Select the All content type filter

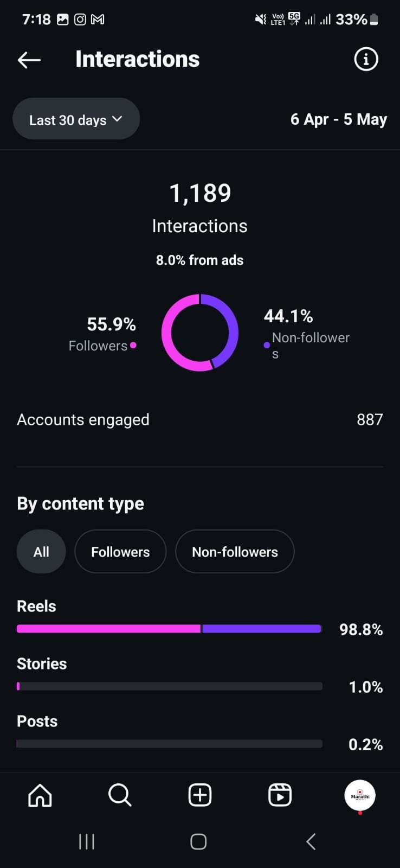tap(41, 552)
